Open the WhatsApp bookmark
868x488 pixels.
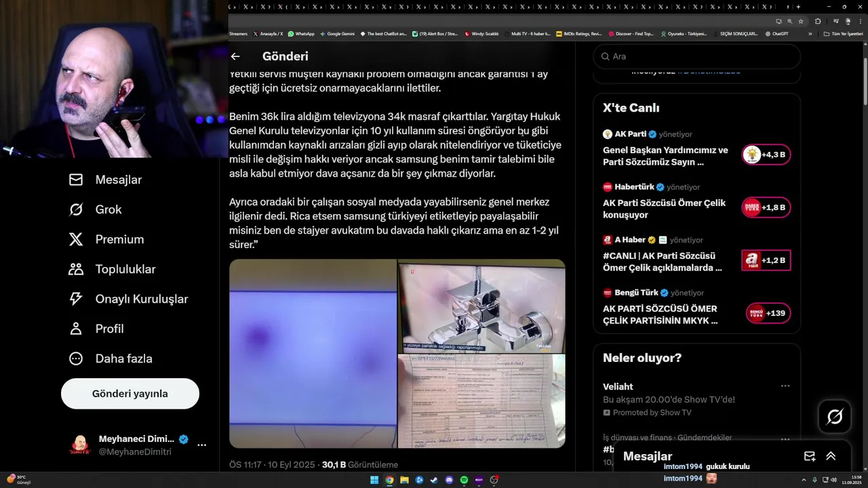[301, 33]
